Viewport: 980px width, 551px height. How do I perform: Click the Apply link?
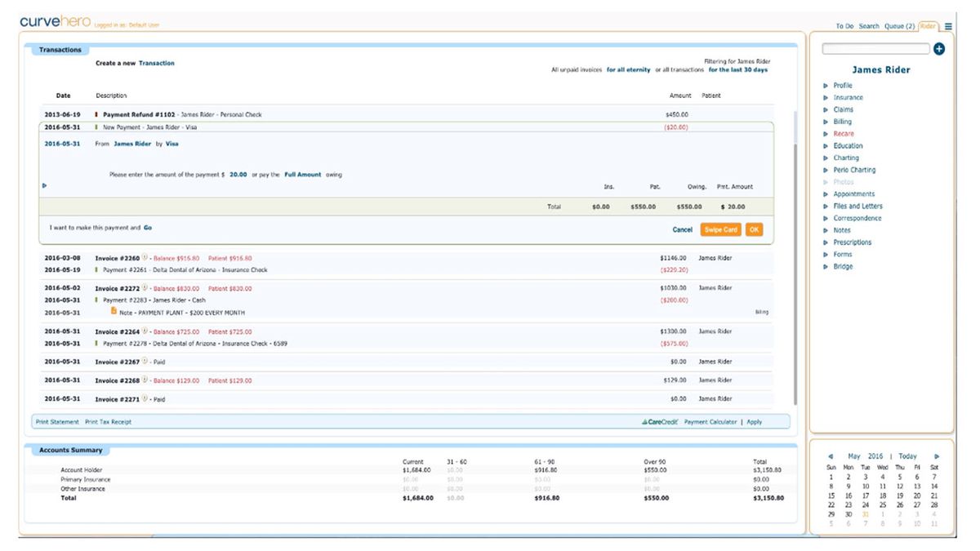click(754, 422)
